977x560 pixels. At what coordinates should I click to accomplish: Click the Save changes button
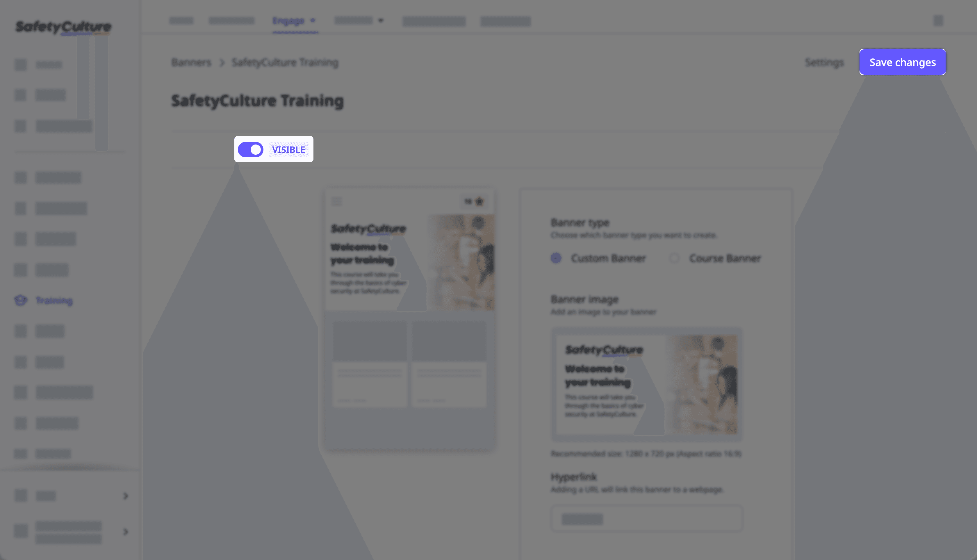pos(903,62)
